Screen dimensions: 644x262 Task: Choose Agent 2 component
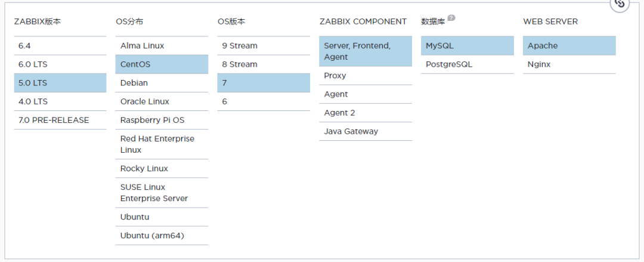point(365,113)
